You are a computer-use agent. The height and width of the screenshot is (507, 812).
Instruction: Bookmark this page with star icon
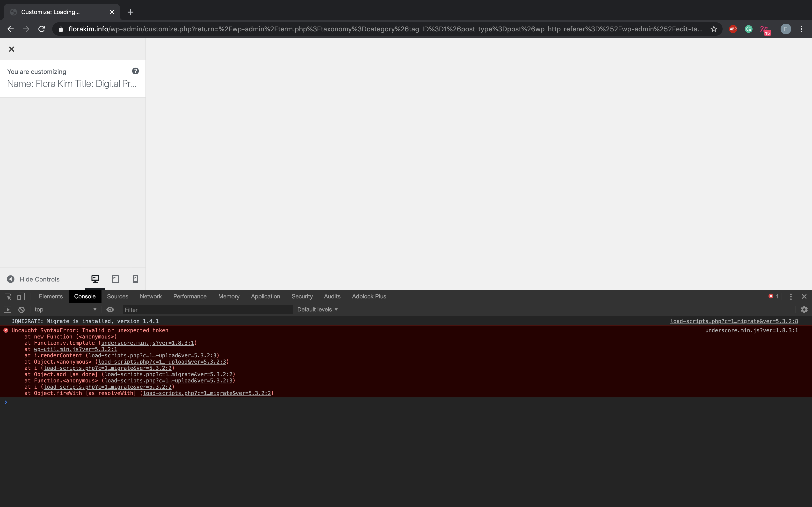[714, 29]
